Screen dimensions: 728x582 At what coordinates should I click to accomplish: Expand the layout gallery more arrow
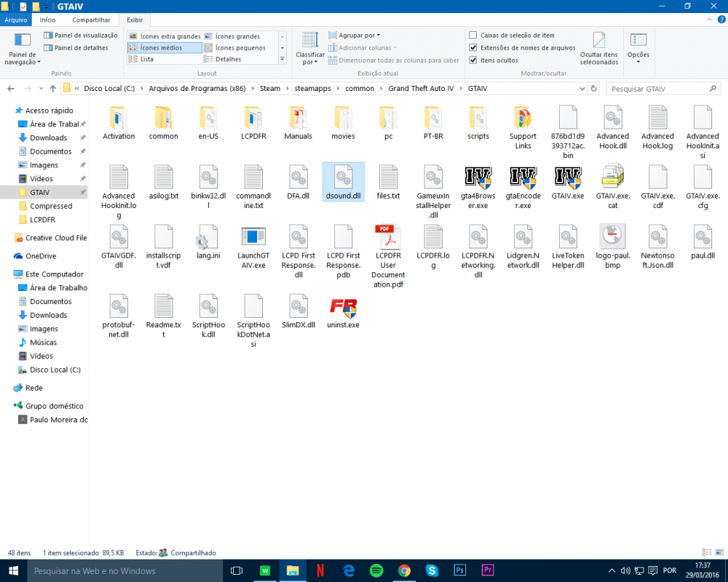point(282,59)
